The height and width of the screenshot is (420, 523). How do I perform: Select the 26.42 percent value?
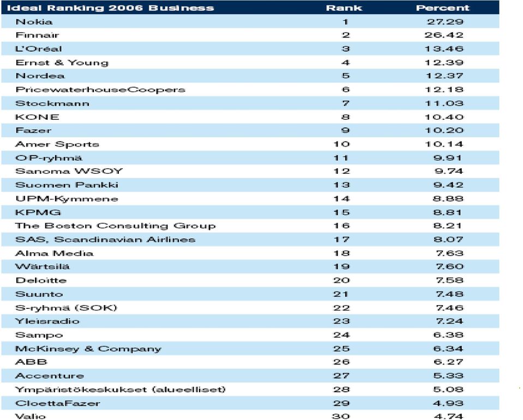tap(444, 35)
